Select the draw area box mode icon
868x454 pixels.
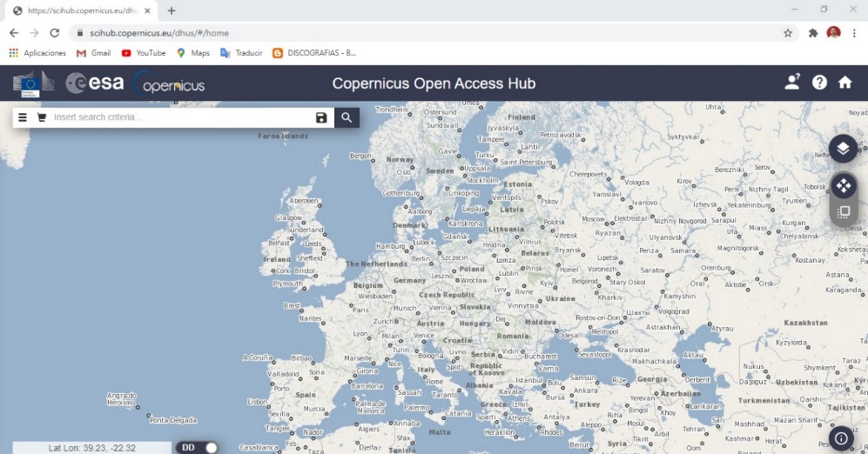pyautogui.click(x=843, y=212)
